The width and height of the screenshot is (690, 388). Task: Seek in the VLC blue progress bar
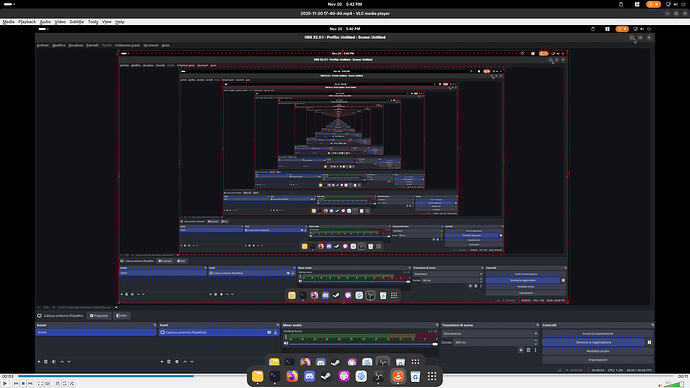point(345,376)
